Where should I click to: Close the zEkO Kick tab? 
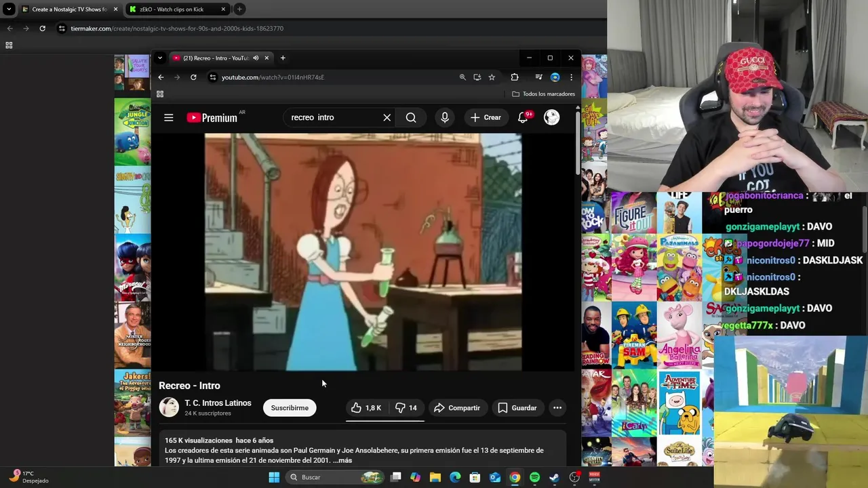point(223,9)
